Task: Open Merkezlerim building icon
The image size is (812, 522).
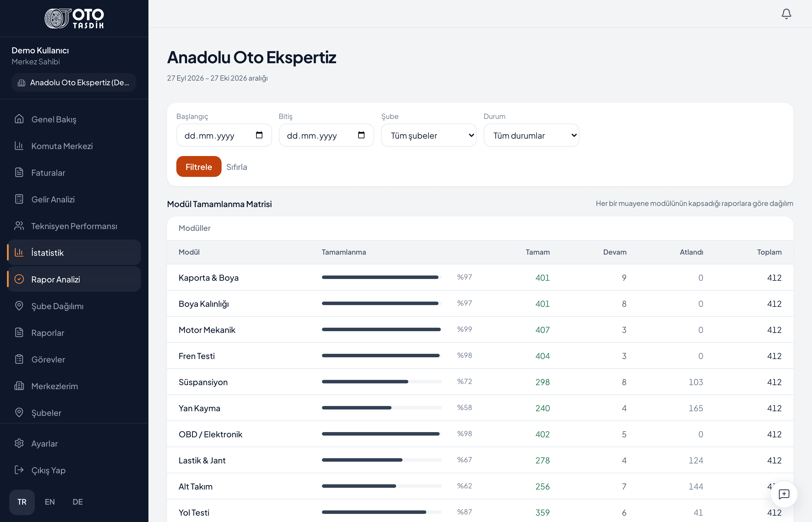Action: [19, 386]
